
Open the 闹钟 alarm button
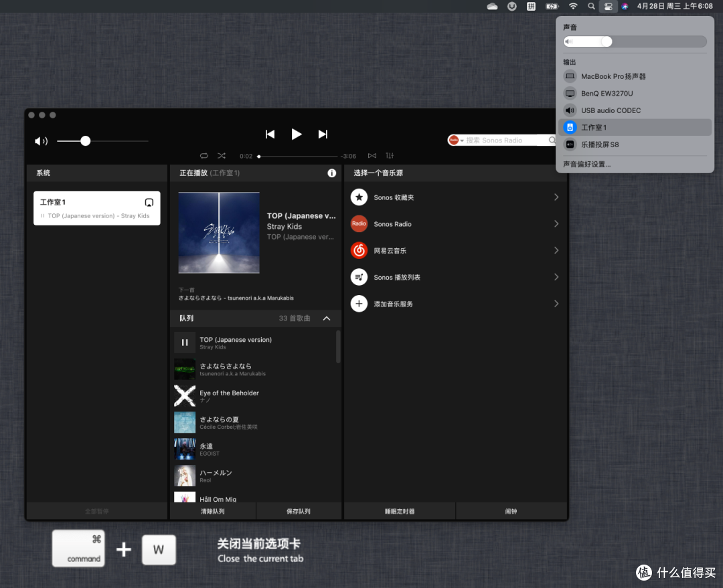pyautogui.click(x=511, y=511)
